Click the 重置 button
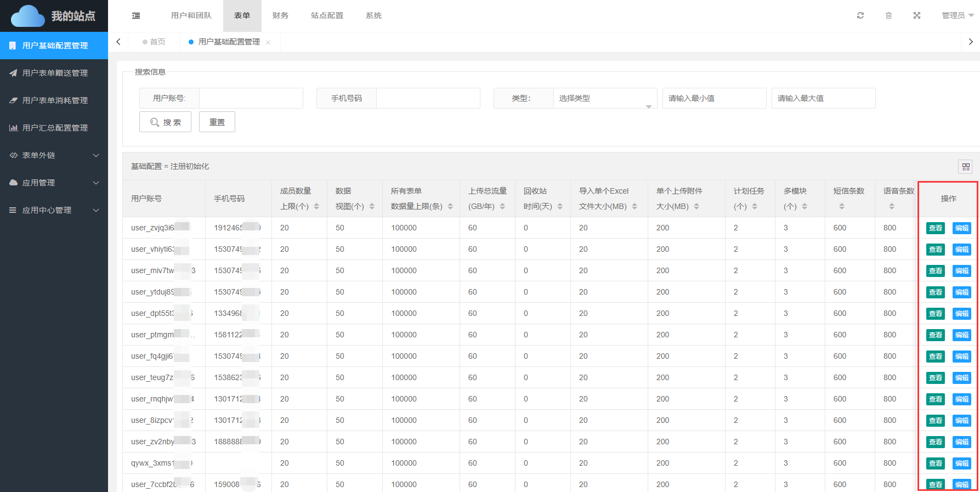Viewport: 980px width, 492px height. click(217, 122)
